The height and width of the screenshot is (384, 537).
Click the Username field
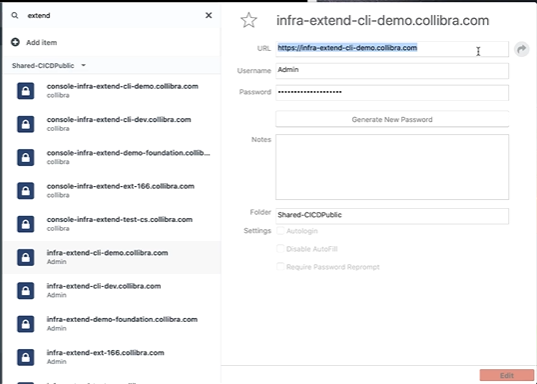pos(392,71)
